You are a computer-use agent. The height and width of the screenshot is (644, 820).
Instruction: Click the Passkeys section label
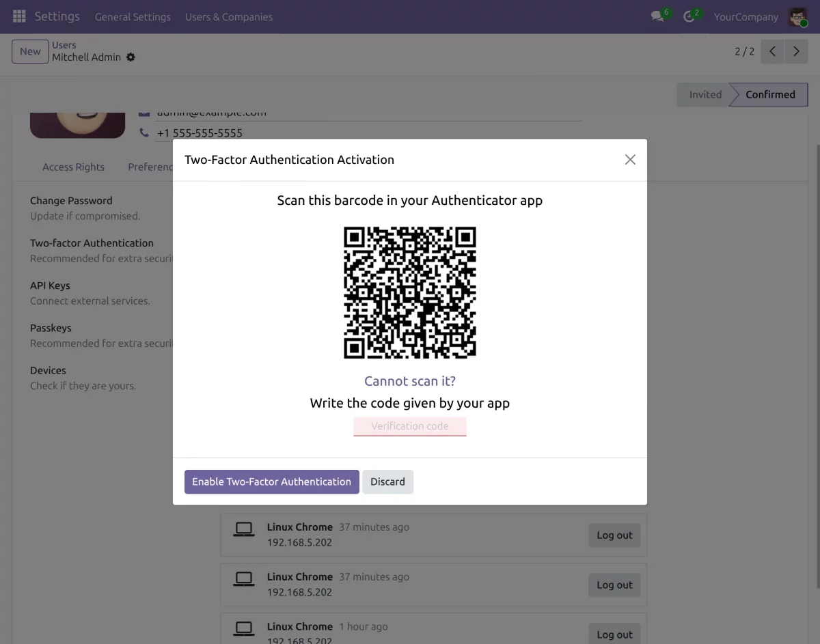[x=51, y=328]
